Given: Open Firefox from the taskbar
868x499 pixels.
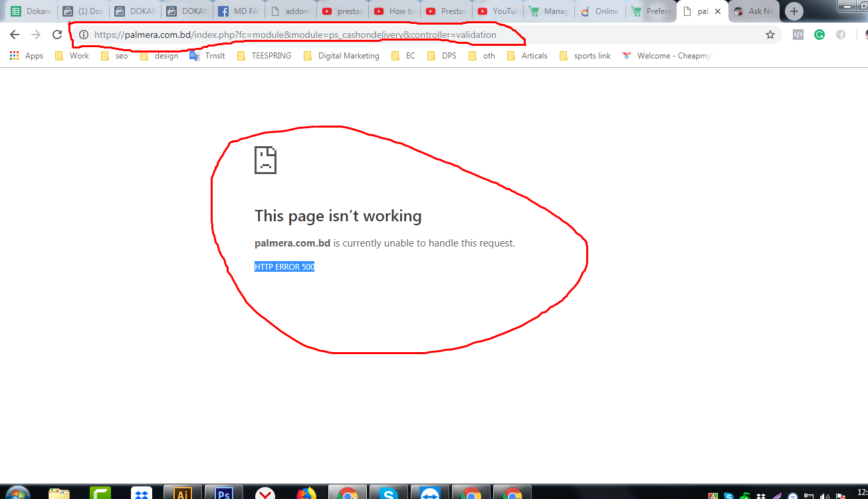Looking at the screenshot, I should pyautogui.click(x=306, y=494).
